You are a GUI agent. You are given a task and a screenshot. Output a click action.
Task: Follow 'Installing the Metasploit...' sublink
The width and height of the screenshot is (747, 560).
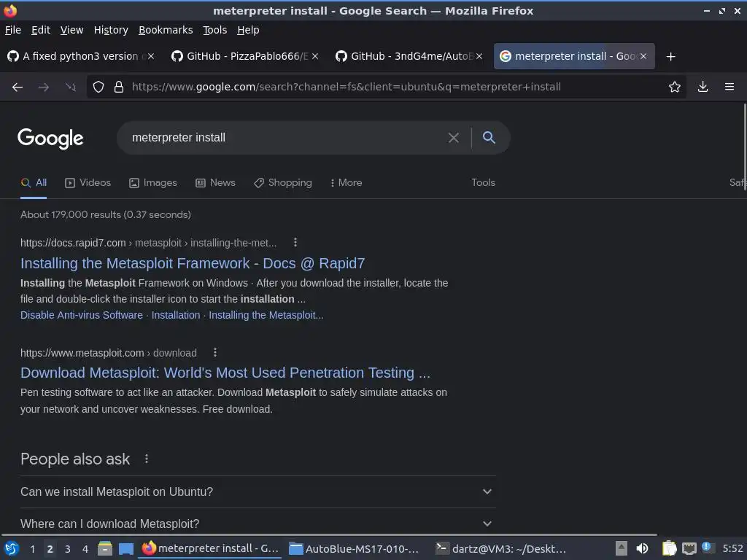[x=266, y=315]
